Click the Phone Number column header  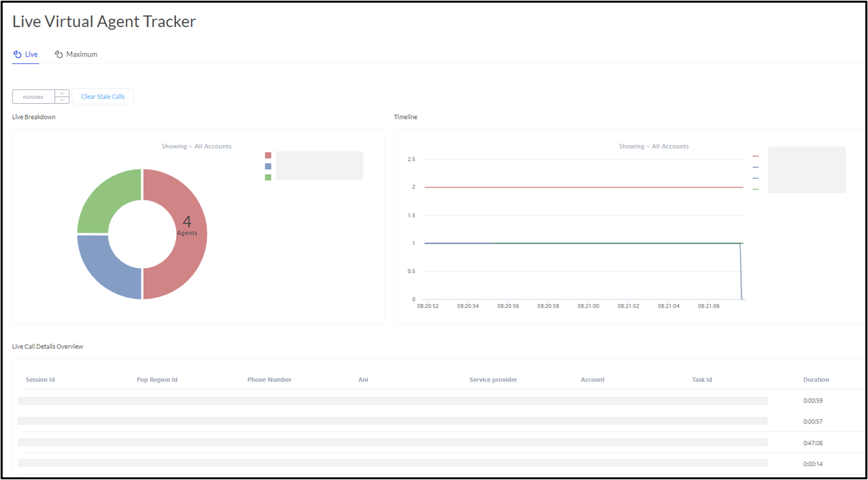click(270, 380)
